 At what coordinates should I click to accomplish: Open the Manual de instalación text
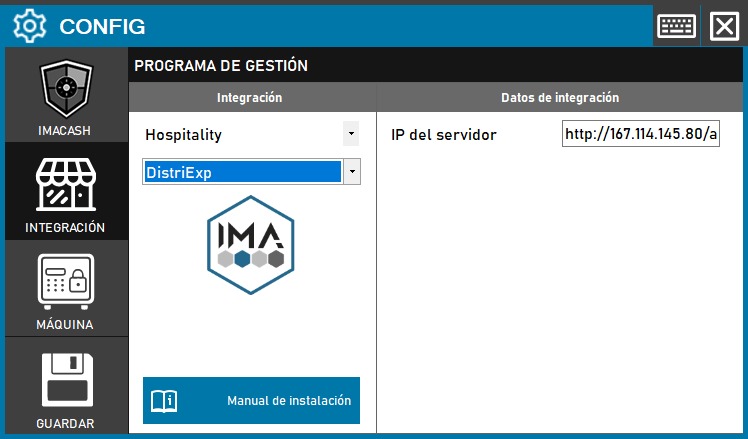coord(289,401)
